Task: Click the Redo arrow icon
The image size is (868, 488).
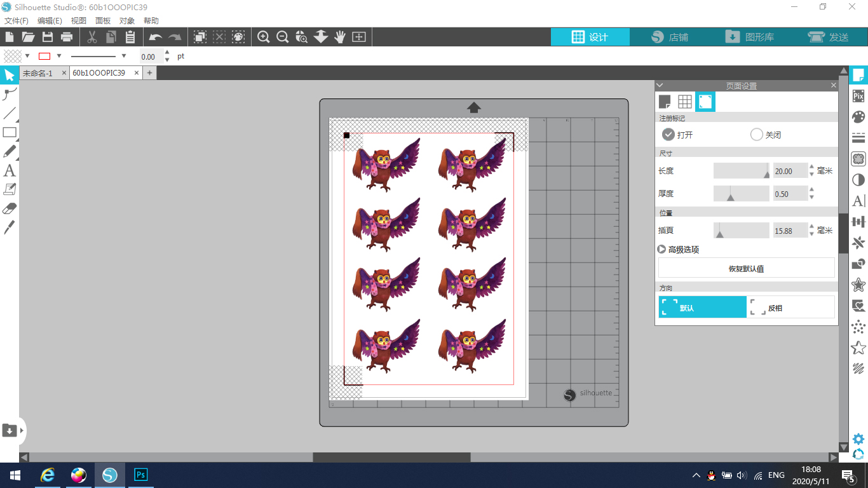Action: (175, 37)
